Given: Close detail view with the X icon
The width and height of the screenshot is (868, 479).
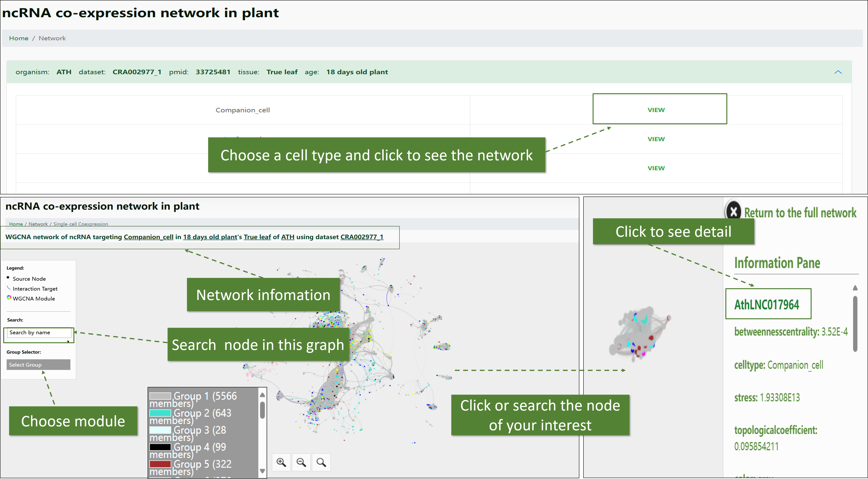Looking at the screenshot, I should [x=733, y=212].
